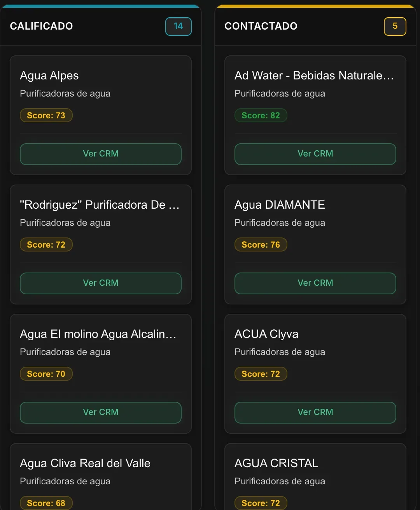The width and height of the screenshot is (420, 510).
Task: Open Ver CRM for ACUA Clyva
Action: (x=315, y=412)
